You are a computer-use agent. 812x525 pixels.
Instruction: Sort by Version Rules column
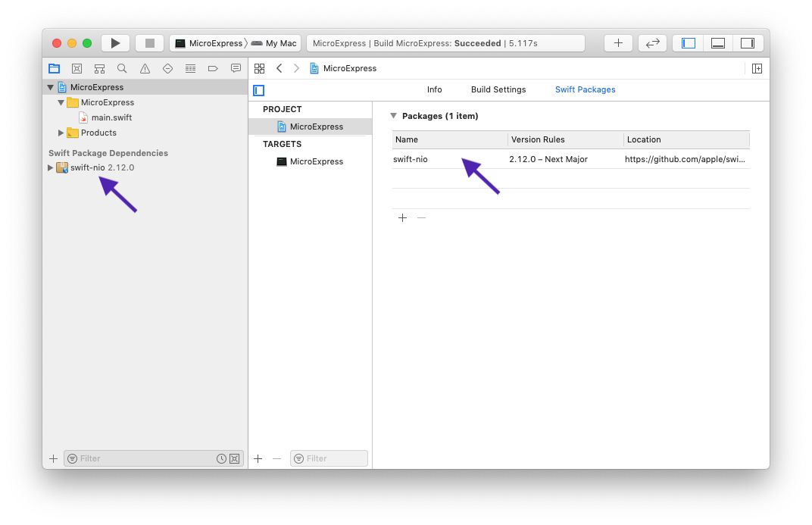[x=566, y=140]
